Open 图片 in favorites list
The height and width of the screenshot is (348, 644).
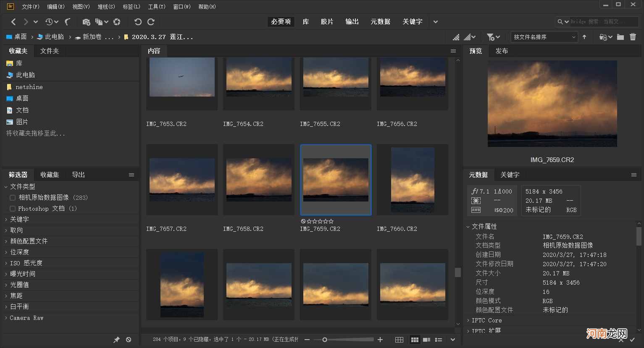22,122
